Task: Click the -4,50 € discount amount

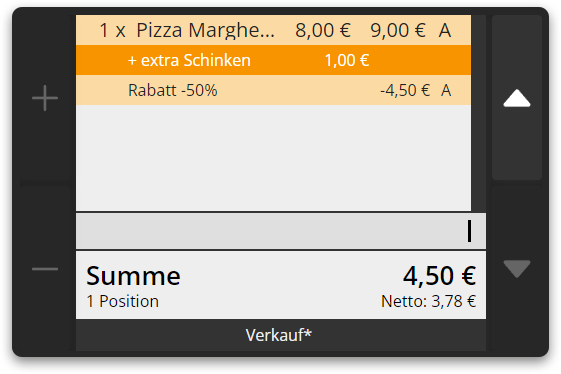Action: tap(405, 90)
